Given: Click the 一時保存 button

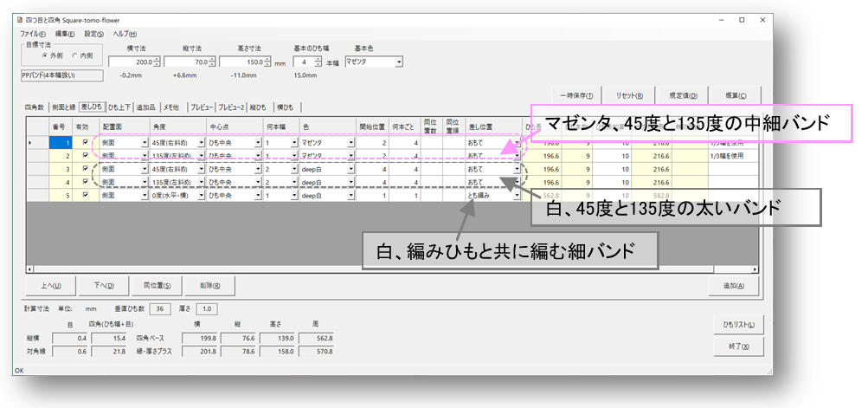Looking at the screenshot, I should (x=577, y=95).
